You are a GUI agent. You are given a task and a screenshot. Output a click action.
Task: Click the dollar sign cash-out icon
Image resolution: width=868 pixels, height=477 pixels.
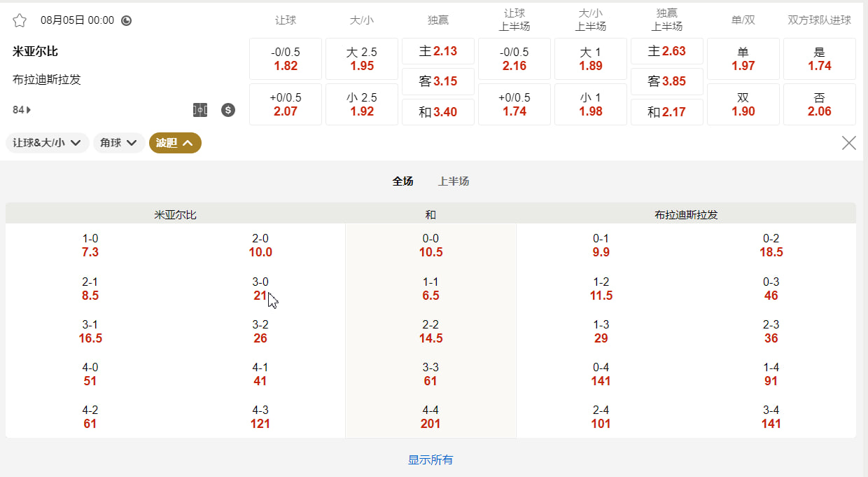[x=228, y=110]
